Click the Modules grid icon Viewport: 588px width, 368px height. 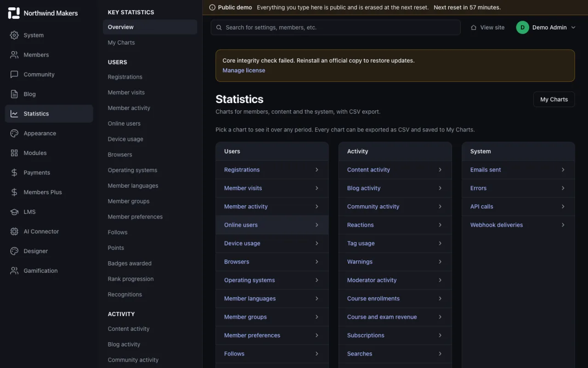pyautogui.click(x=14, y=153)
